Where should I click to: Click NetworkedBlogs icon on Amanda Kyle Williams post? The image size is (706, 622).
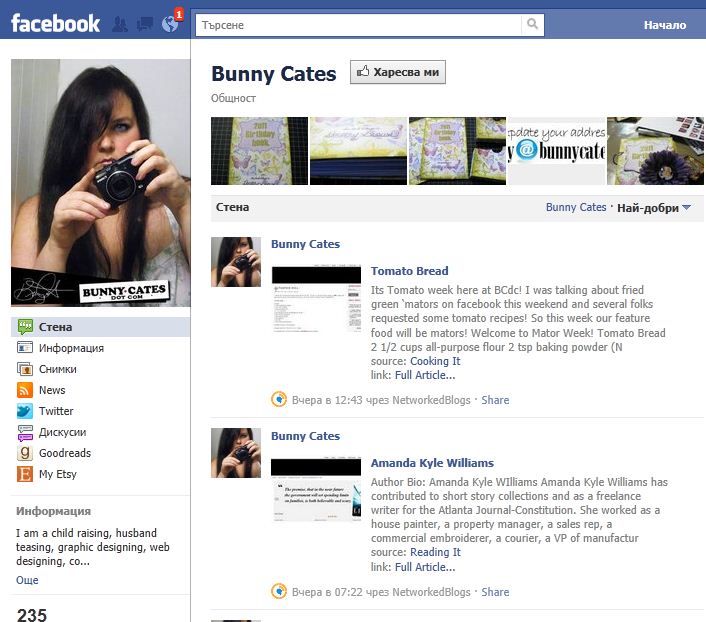click(x=279, y=591)
